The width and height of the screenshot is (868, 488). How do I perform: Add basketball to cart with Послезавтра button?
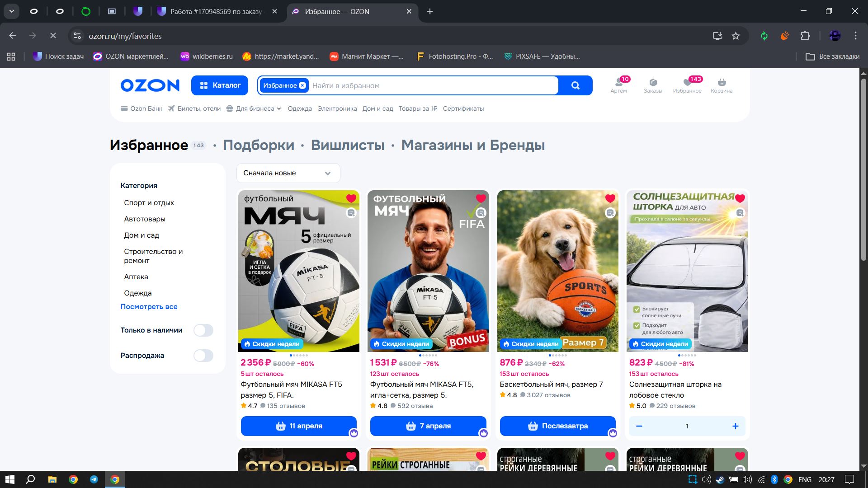pyautogui.click(x=557, y=426)
